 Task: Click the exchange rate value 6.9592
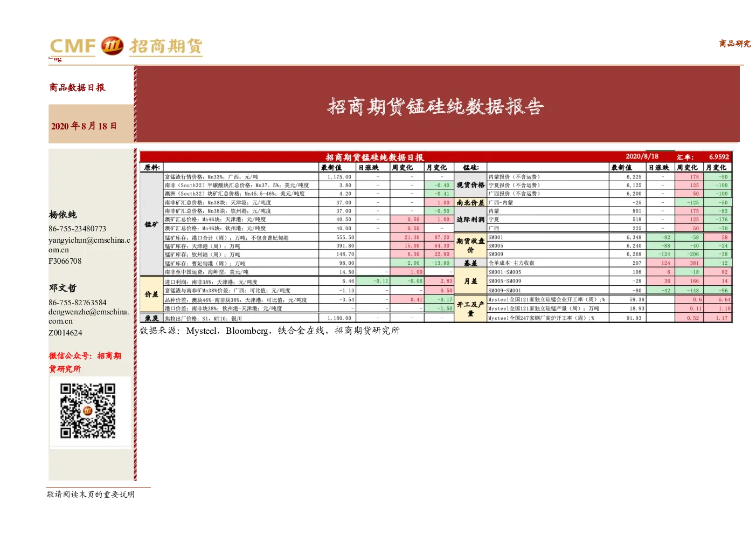click(x=719, y=157)
